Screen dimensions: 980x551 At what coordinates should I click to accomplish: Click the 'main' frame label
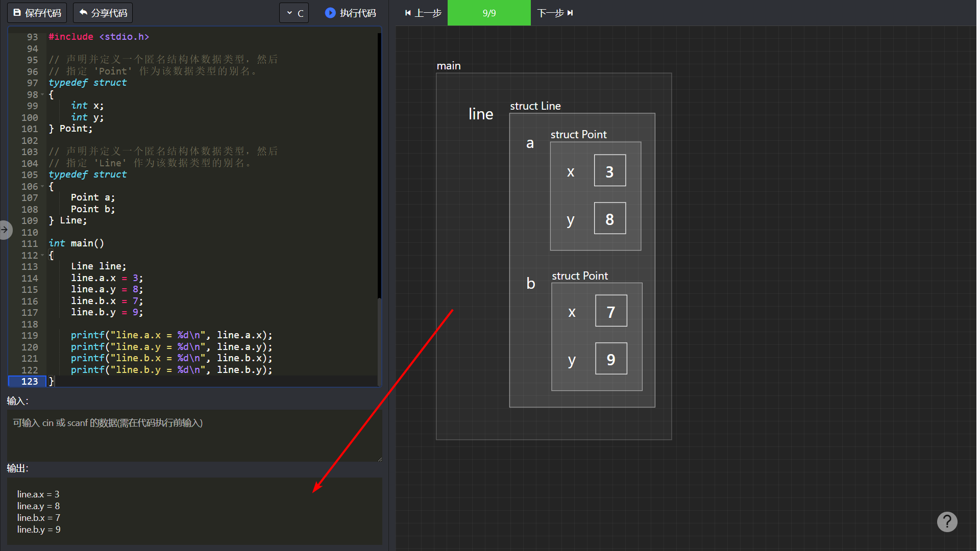tap(449, 66)
